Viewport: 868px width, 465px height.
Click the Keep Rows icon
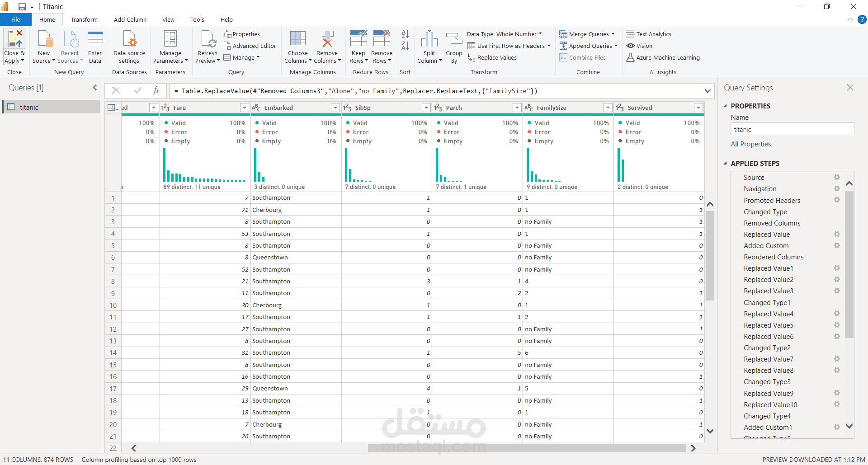pos(359,39)
